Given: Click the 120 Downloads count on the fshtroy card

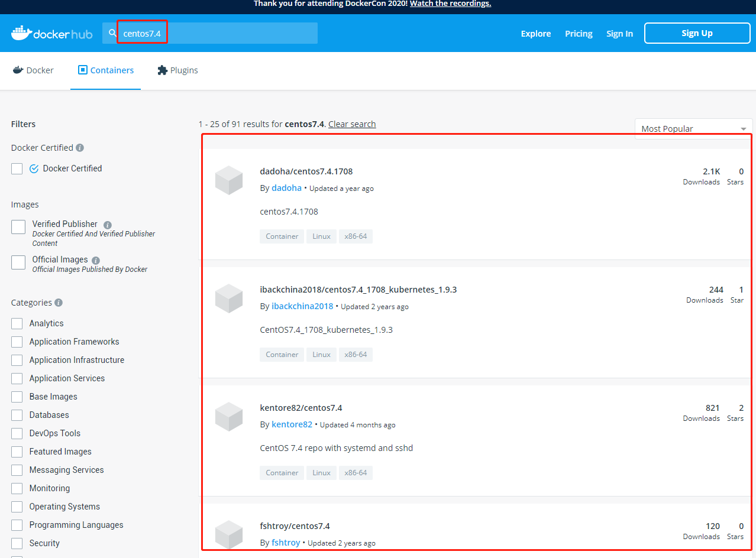Looking at the screenshot, I should 702,531.
